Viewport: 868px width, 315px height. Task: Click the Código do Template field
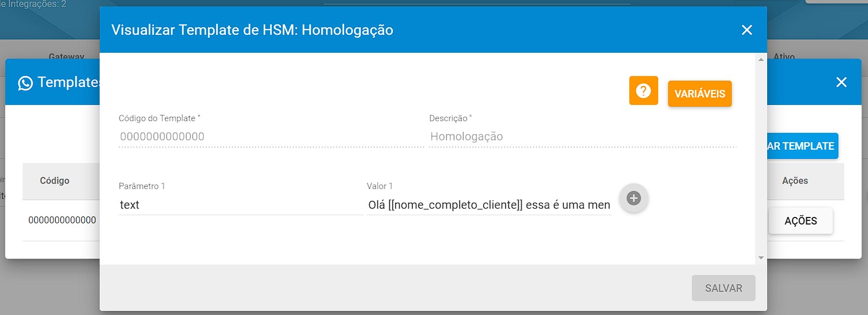[x=271, y=137]
